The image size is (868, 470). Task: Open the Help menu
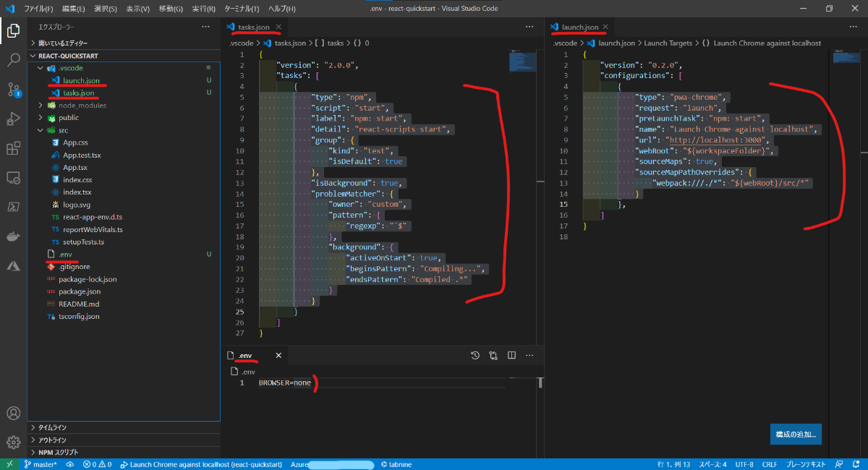[281, 9]
